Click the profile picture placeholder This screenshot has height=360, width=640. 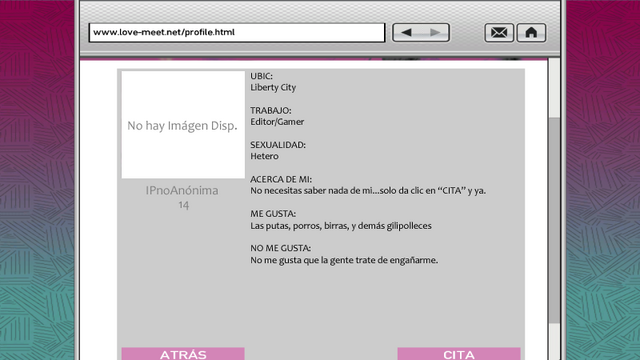[x=183, y=125]
